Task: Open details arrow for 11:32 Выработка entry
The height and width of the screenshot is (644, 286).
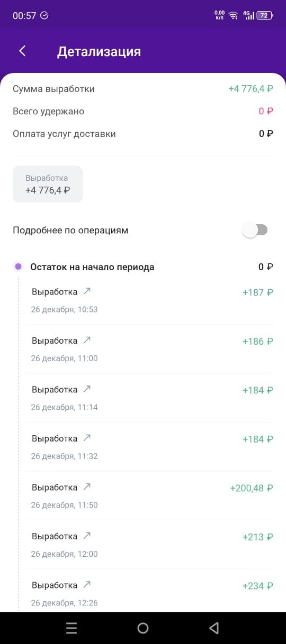Action: pos(87,438)
